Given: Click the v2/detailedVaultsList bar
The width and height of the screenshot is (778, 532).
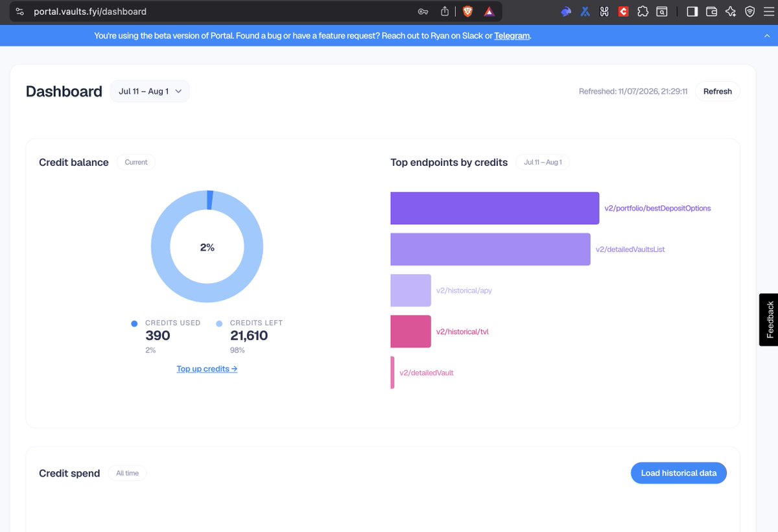Looking at the screenshot, I should pos(490,249).
